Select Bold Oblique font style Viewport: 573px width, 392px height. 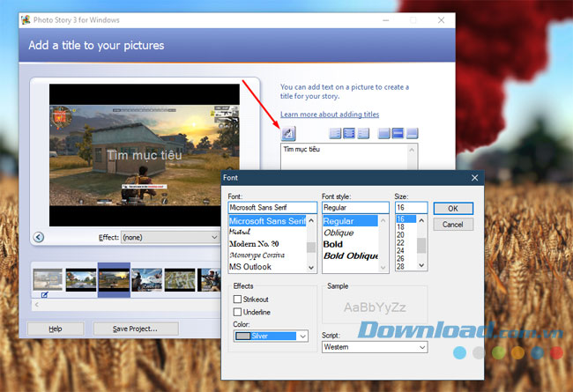(350, 255)
